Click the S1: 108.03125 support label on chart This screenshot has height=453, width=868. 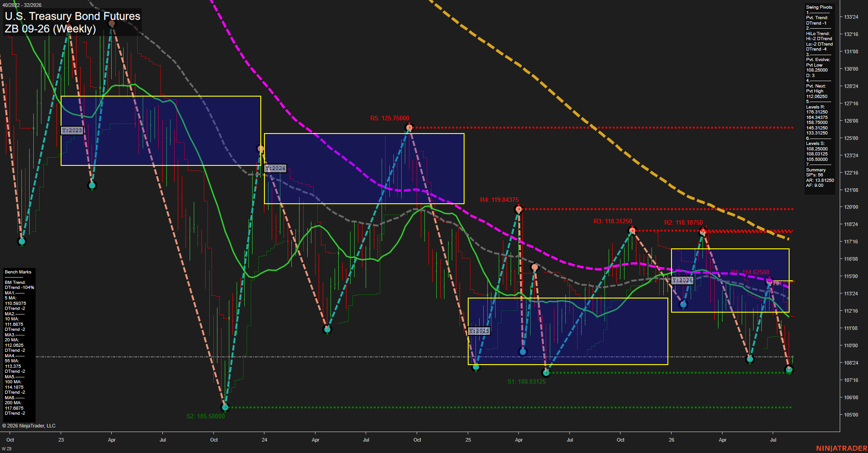pyautogui.click(x=527, y=381)
